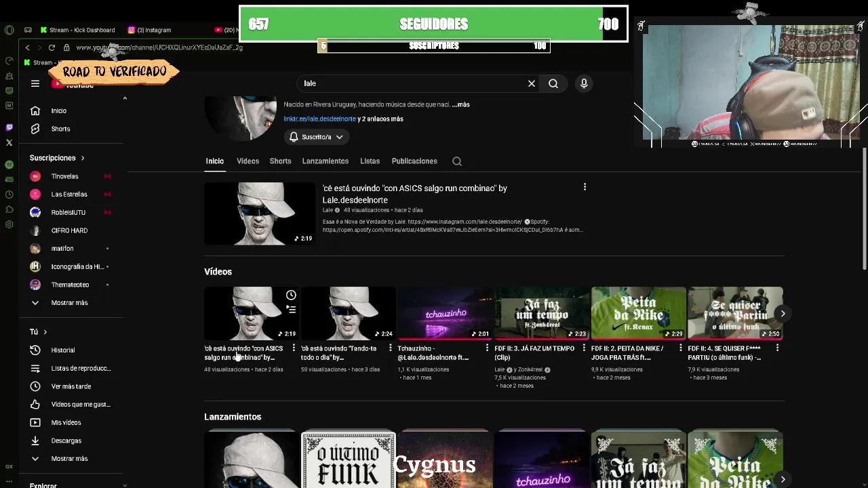Open options for 'Tchauzinho' video
This screenshot has width=868, height=488.
[487, 348]
